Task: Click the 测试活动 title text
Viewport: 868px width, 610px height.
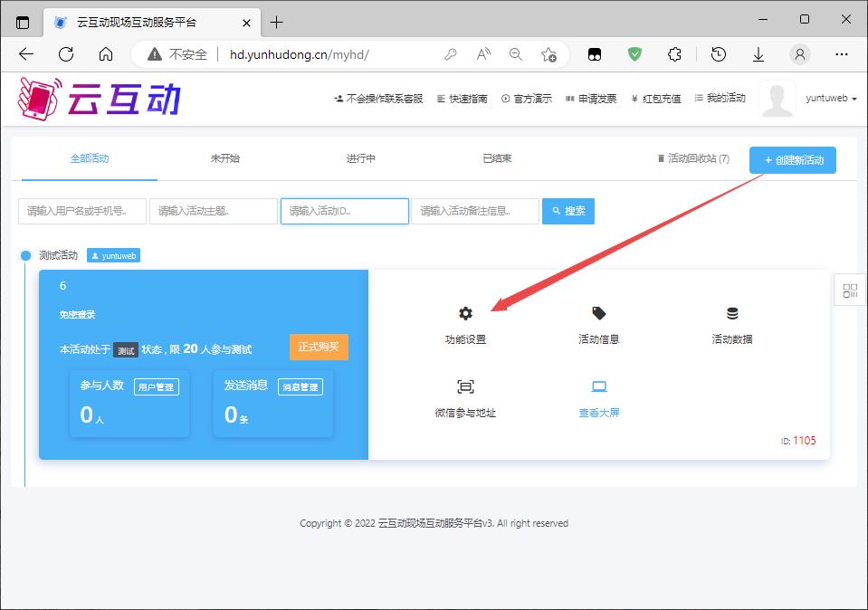Action: [58, 255]
